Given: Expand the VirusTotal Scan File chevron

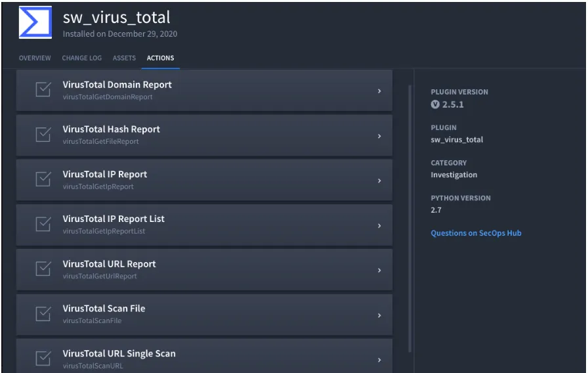Looking at the screenshot, I should click(x=379, y=315).
